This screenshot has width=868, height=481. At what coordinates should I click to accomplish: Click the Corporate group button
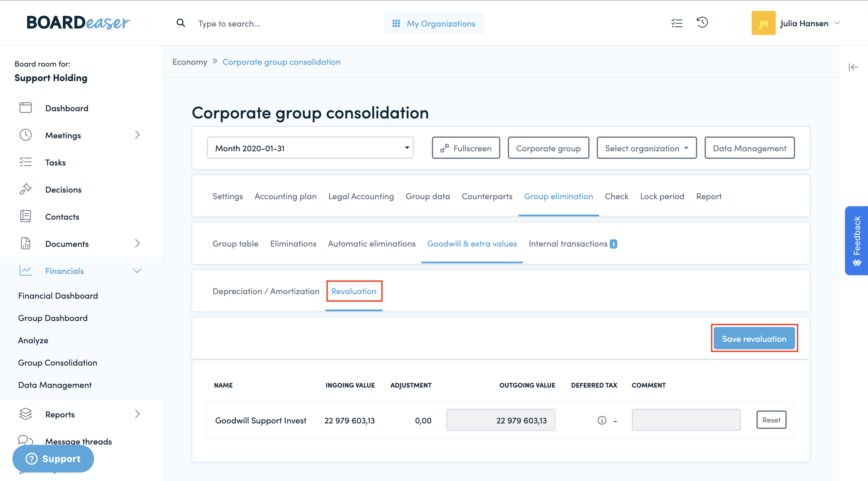(548, 148)
